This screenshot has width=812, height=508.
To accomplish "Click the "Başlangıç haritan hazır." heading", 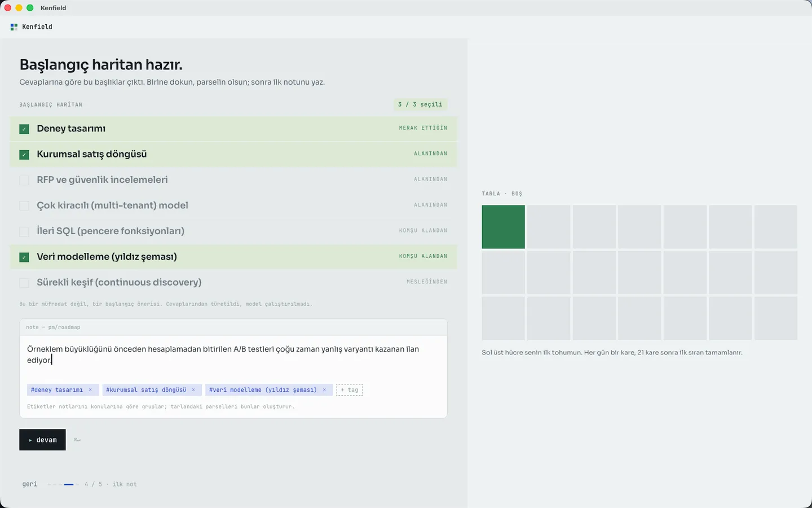I will point(101,64).
